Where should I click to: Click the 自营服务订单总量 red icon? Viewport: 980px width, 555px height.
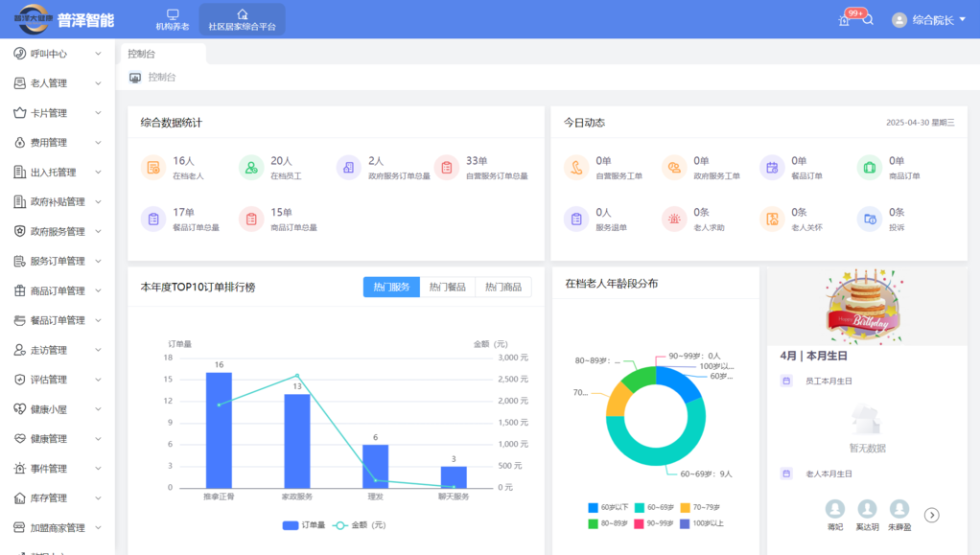tap(446, 168)
